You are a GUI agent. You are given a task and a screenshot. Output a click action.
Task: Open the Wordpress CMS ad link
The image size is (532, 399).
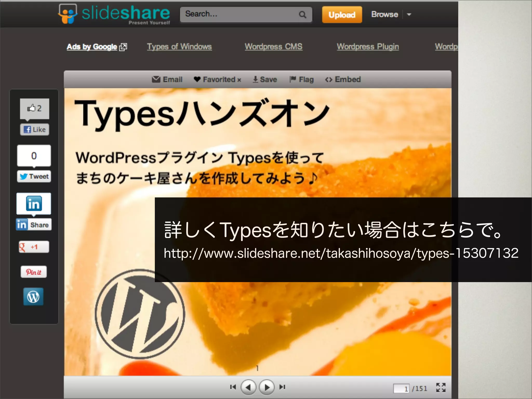point(274,46)
